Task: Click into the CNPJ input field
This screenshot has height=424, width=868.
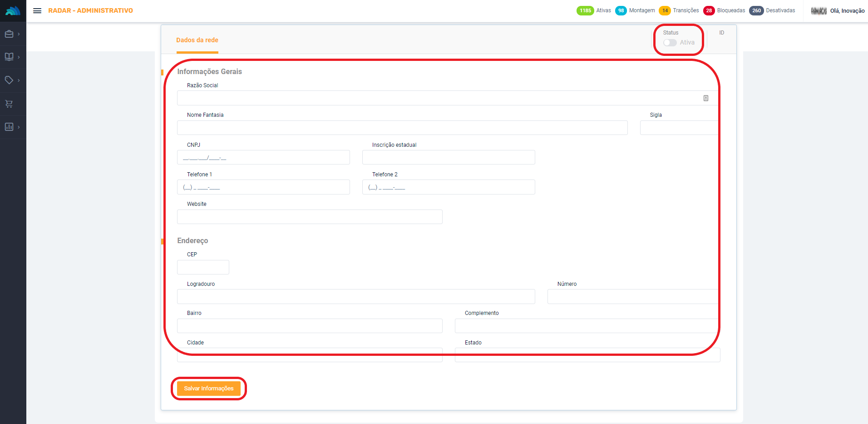Action: (263, 158)
